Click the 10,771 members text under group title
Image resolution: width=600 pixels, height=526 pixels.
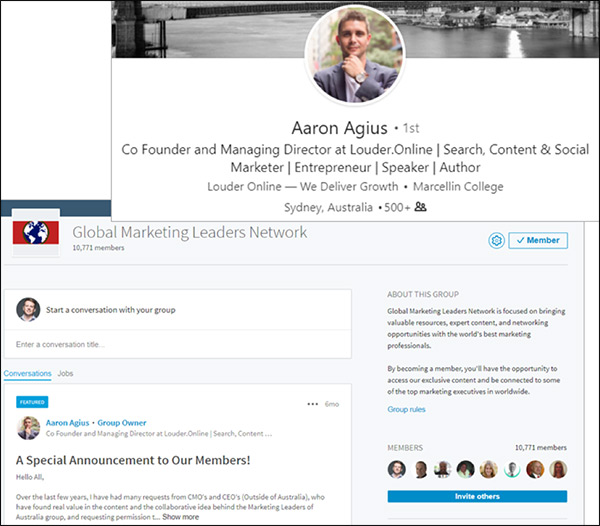tap(98, 248)
